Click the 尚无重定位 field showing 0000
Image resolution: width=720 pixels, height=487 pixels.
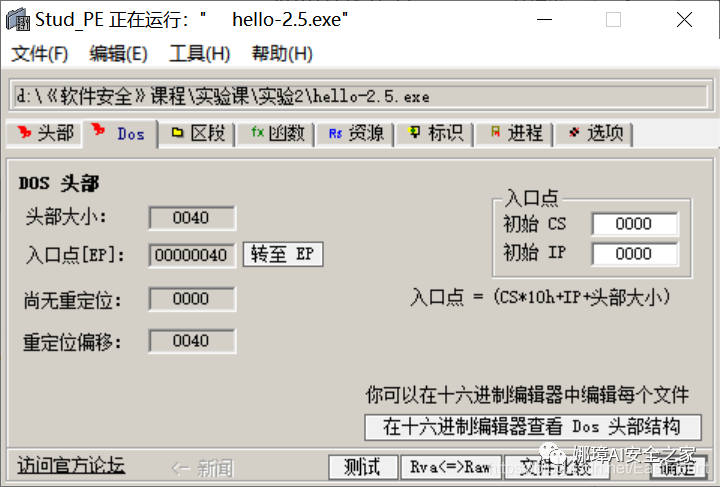(x=192, y=299)
